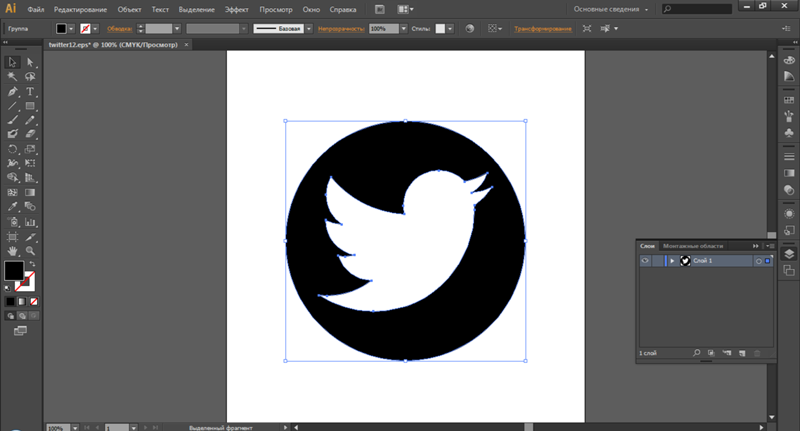This screenshot has height=431, width=800.
Task: Open stroke color dropdown in control bar
Action: [x=95, y=29]
